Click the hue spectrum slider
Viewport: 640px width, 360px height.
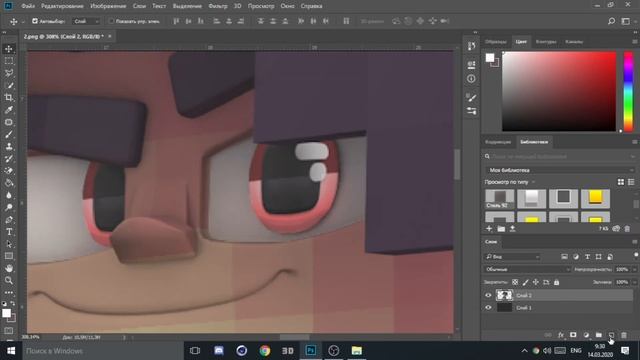pos(629,91)
